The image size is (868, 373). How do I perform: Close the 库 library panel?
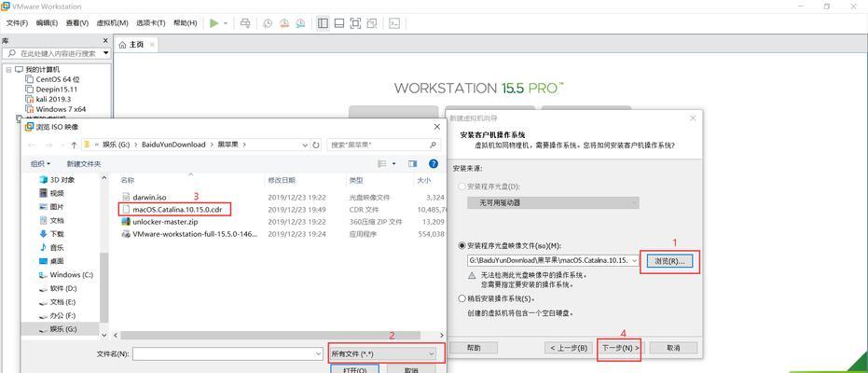[105, 40]
